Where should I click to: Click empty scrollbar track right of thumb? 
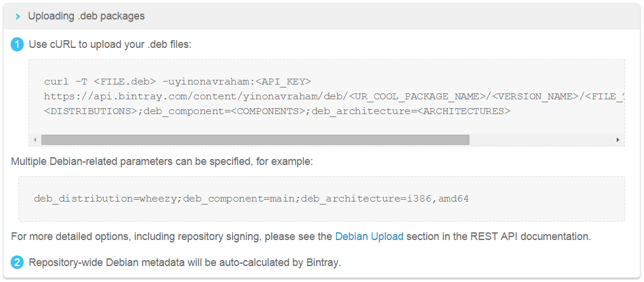(x=542, y=140)
